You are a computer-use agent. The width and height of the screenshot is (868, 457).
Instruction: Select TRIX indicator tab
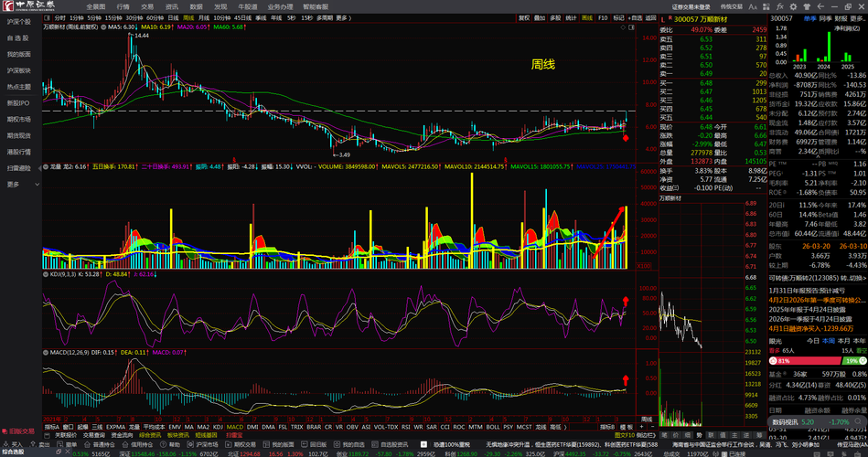[296, 427]
